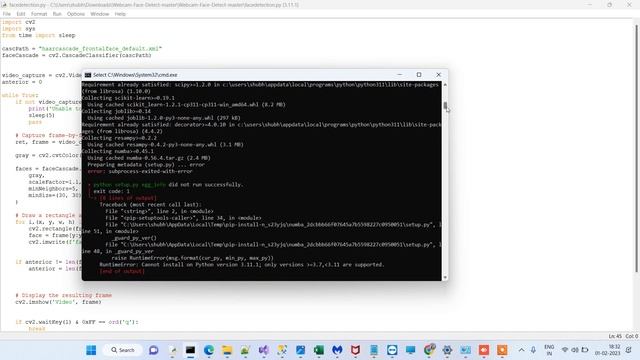Open the volume tray icon

pyautogui.click(x=575, y=350)
